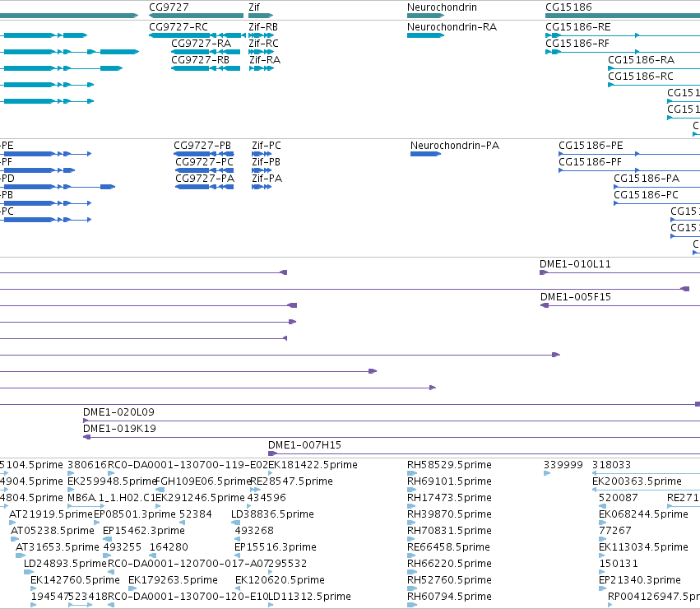Open the Neurochondrin-RA transcript
700x609 pixels.
point(452,27)
